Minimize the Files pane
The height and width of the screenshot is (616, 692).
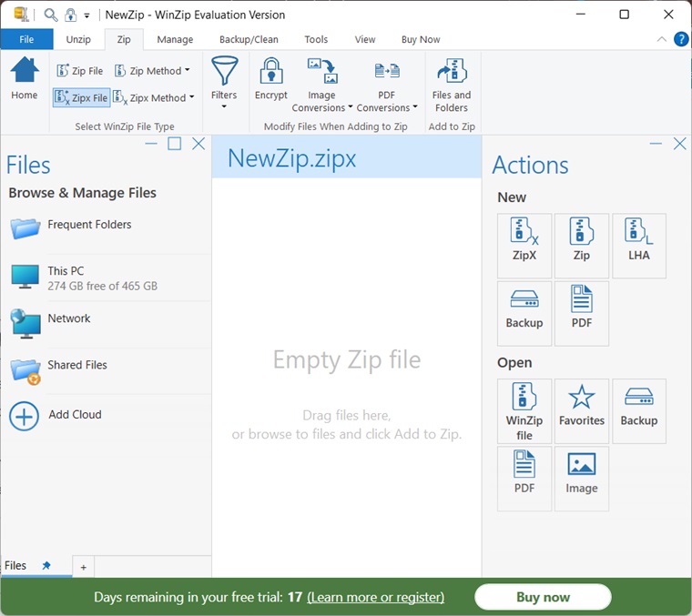(x=151, y=144)
